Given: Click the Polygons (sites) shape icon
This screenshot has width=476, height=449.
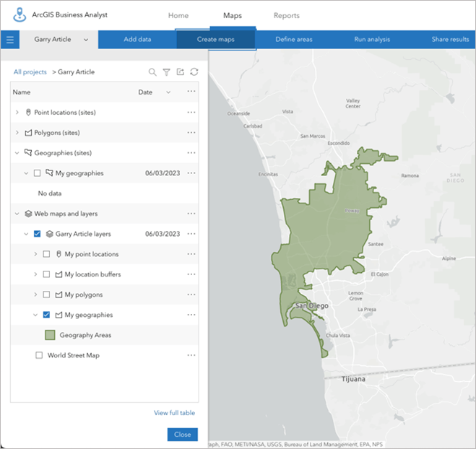Looking at the screenshot, I should [x=28, y=133].
